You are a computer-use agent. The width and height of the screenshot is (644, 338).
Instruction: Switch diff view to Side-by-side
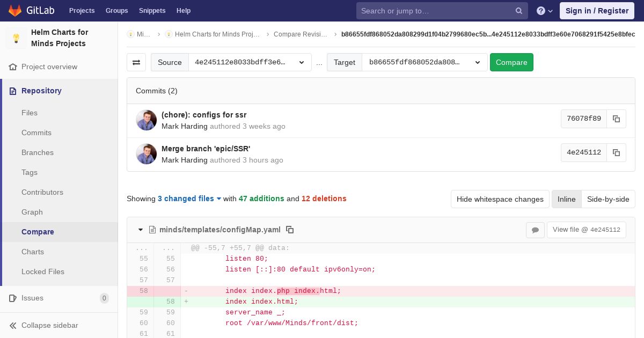click(608, 199)
